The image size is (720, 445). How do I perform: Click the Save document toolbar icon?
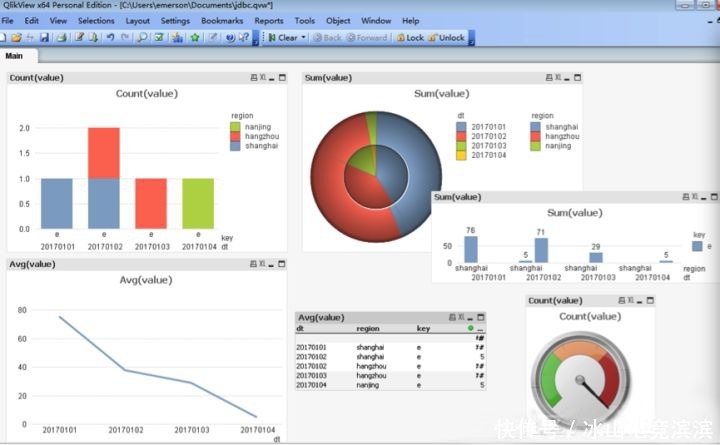[44, 38]
